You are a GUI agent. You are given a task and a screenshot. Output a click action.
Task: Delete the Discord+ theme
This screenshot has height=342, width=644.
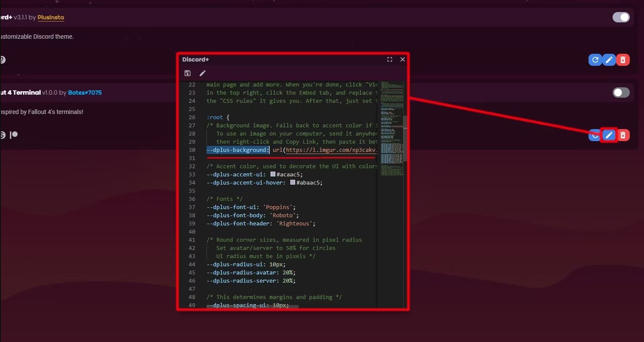622,60
